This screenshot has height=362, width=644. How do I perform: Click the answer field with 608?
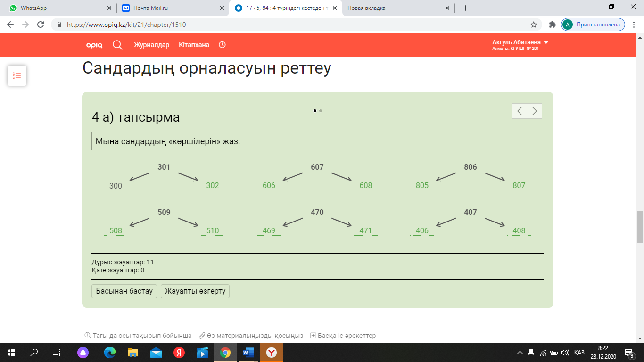point(366,185)
